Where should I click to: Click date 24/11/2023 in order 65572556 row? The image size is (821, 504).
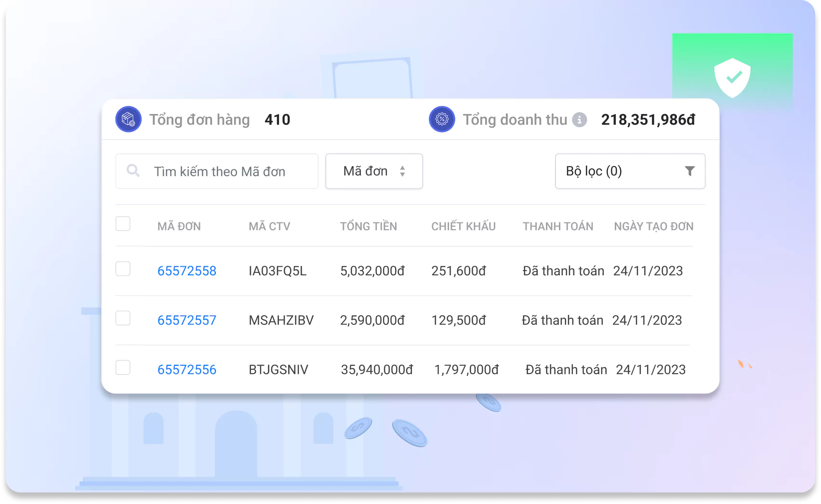click(651, 370)
